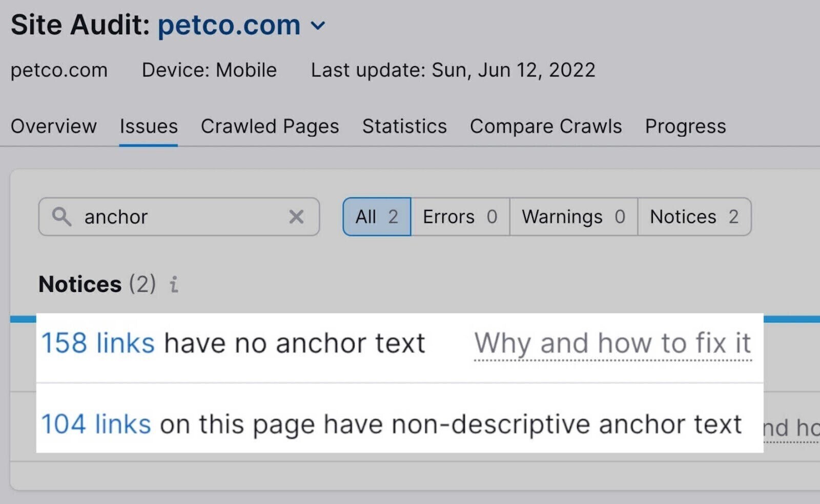Open the Crawled Pages tab
This screenshot has width=820, height=504.
coord(270,126)
